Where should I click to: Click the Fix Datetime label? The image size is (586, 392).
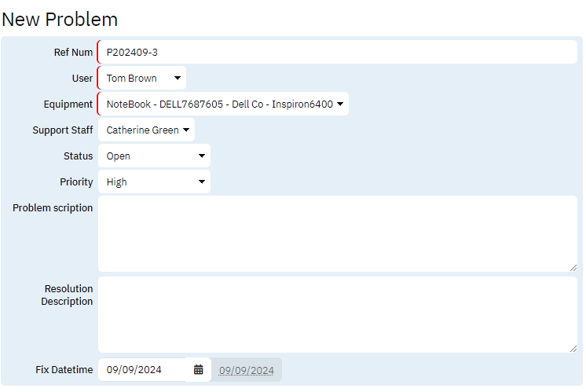(64, 370)
